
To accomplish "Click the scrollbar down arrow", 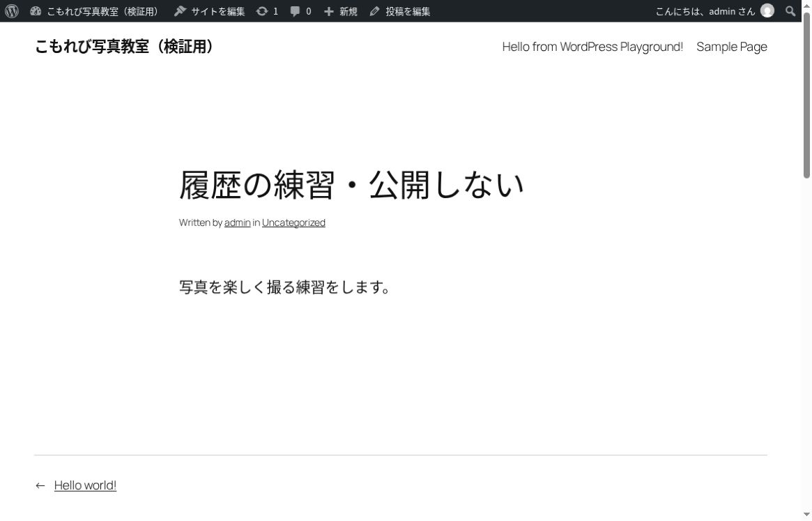I will click(807, 515).
